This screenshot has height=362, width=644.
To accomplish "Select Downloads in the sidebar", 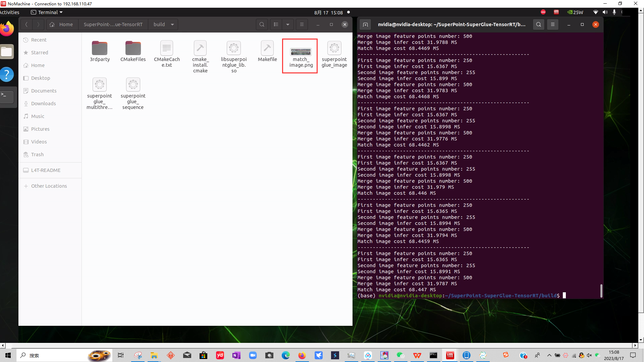I will [x=43, y=104].
